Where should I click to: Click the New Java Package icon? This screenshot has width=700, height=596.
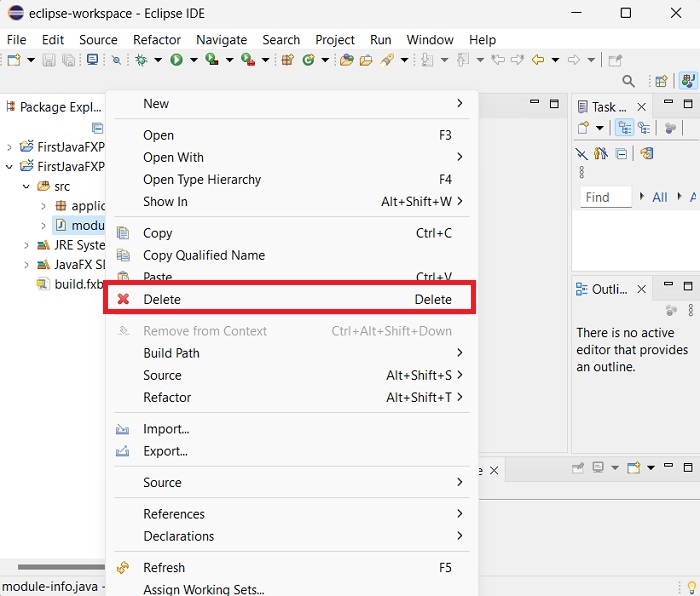tap(288, 60)
